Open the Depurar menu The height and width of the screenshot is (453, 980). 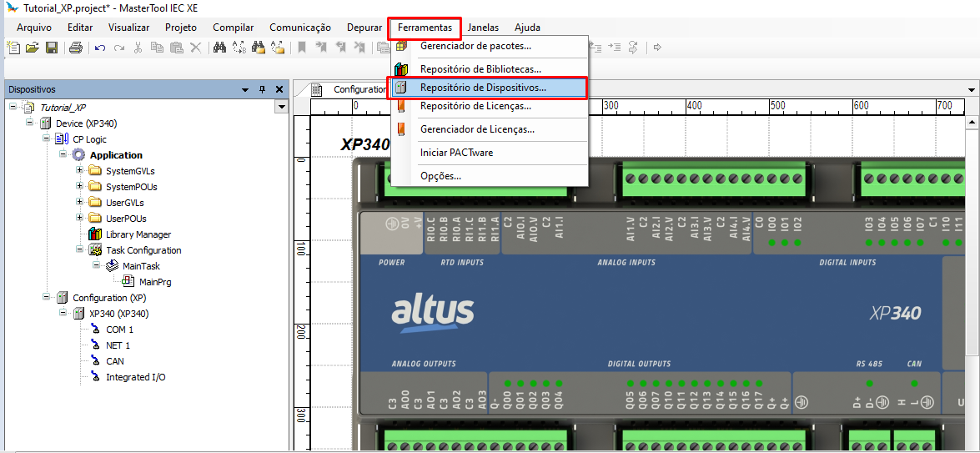click(x=364, y=28)
